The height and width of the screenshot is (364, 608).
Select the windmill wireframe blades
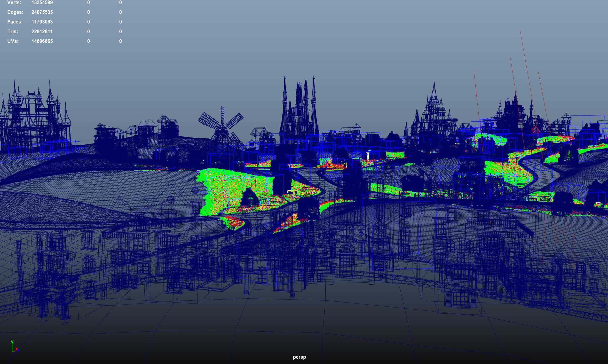click(222, 123)
